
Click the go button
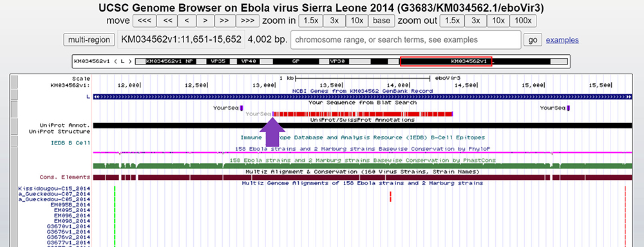coord(533,40)
